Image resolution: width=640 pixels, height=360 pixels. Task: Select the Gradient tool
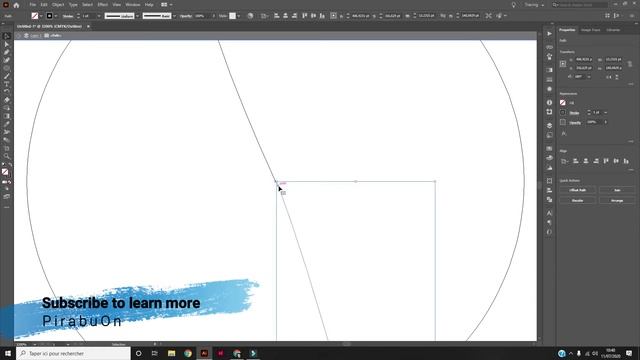[x=7, y=116]
